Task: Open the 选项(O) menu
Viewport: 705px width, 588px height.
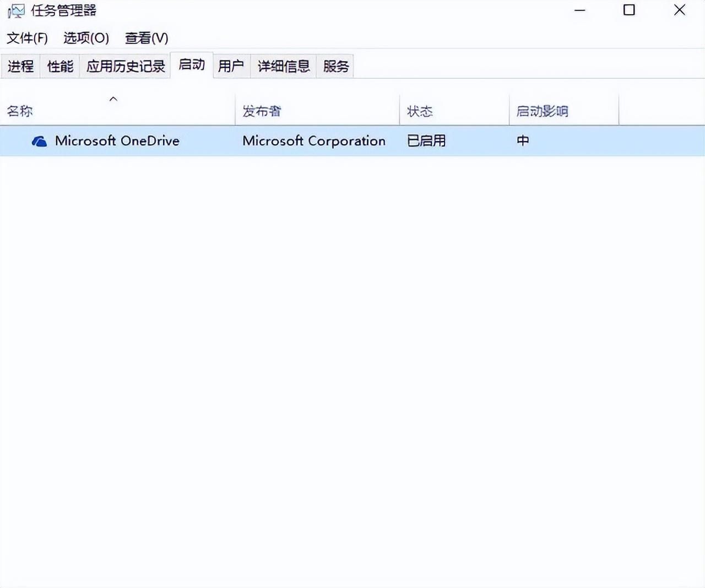Action: point(86,38)
